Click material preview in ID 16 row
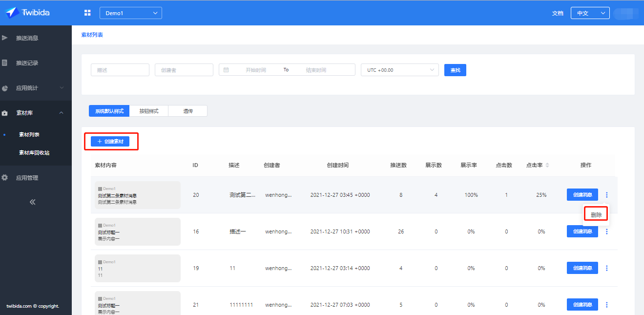 (x=138, y=231)
